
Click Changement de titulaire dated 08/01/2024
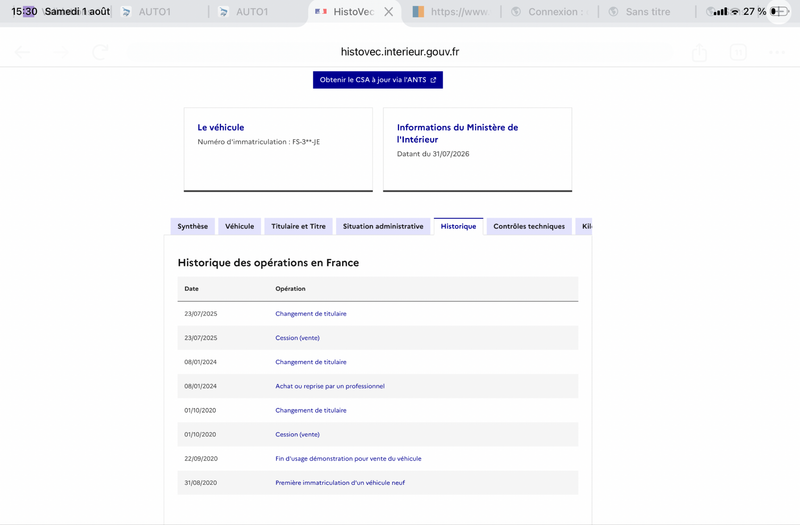pos(311,362)
